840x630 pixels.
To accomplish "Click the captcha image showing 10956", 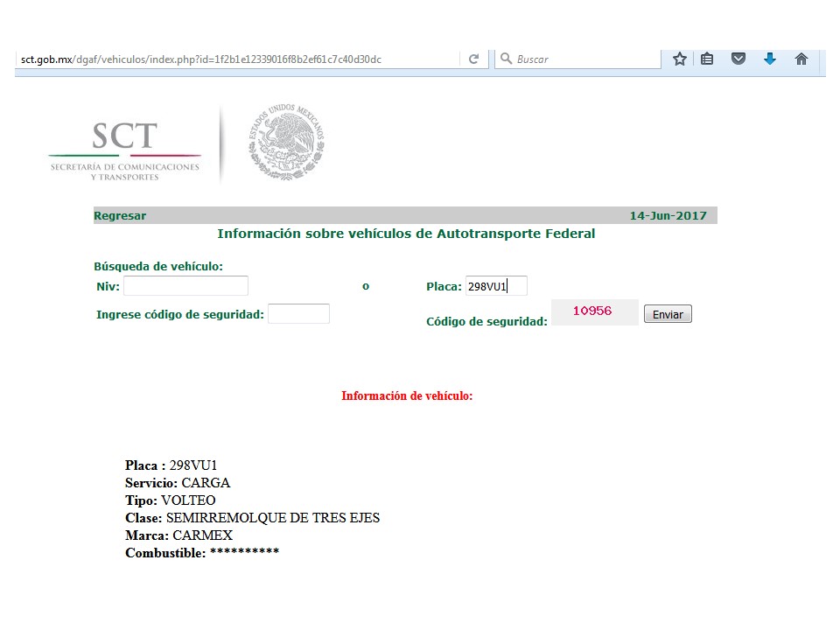I will coord(593,311).
